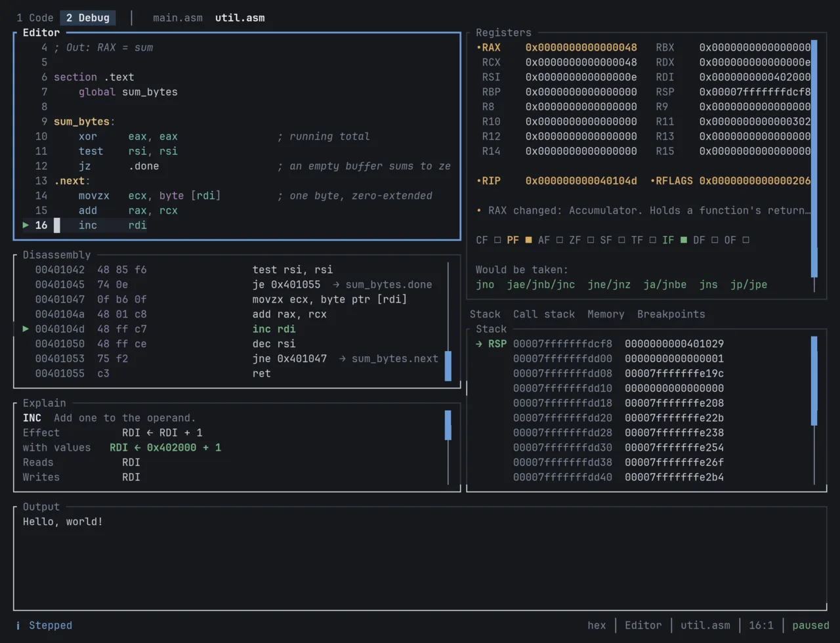Click the Disassembly panel scrollbar thumb
The width and height of the screenshot is (840, 643).
[448, 365]
